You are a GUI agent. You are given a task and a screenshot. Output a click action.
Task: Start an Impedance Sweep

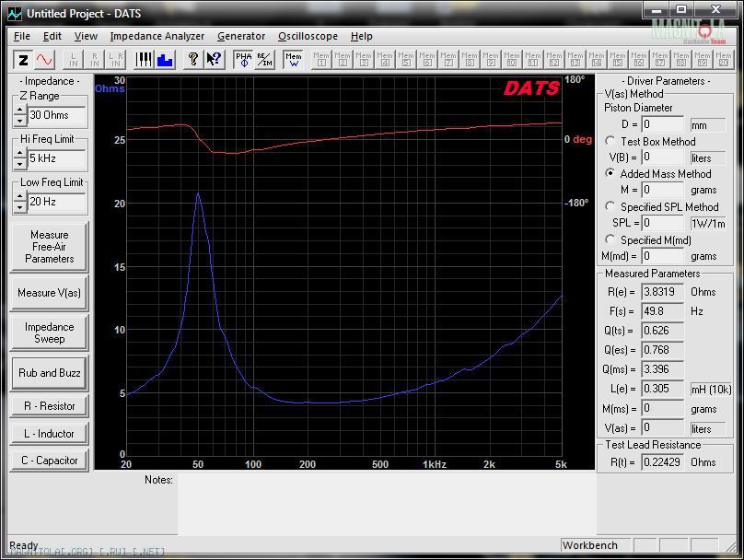[50, 332]
